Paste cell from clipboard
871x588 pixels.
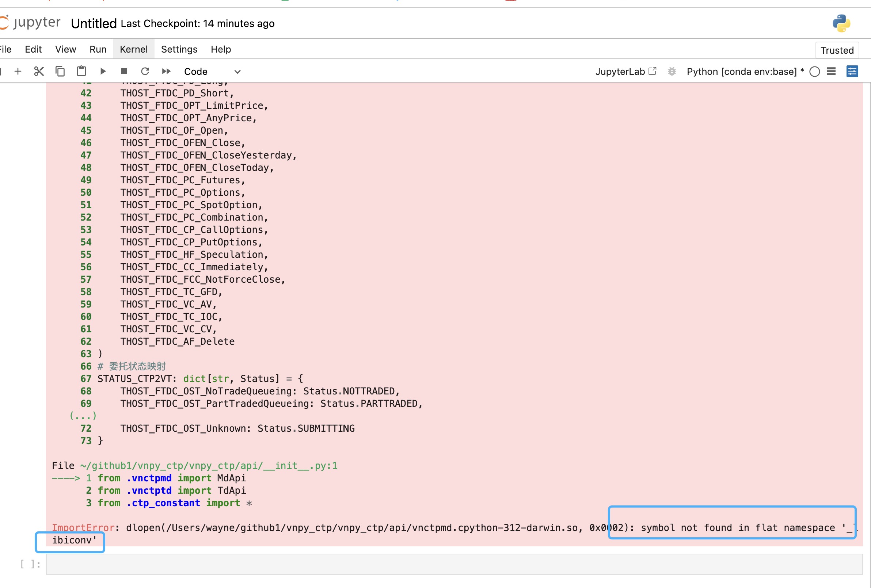(x=81, y=71)
